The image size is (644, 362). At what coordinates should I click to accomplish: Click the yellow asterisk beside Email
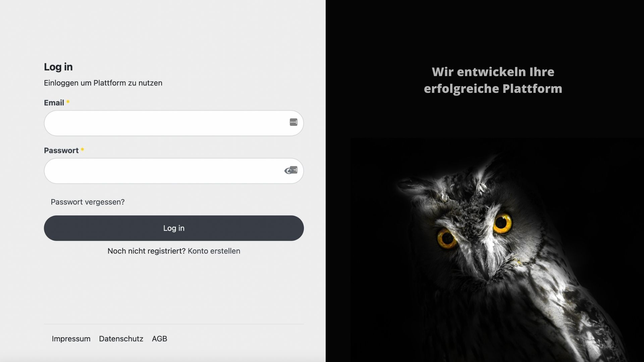click(x=68, y=102)
